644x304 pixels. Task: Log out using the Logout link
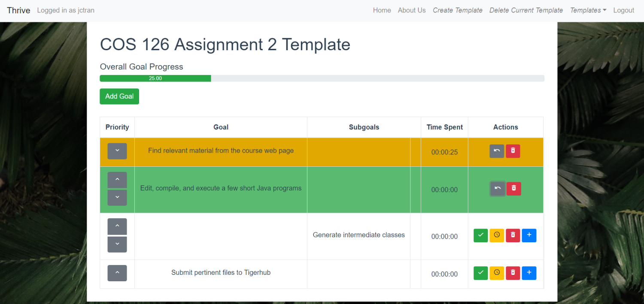(624, 10)
